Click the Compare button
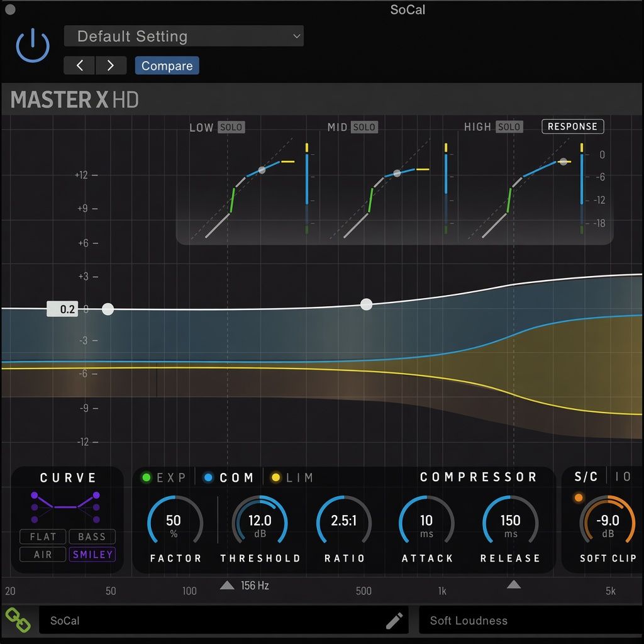Image resolution: width=644 pixels, height=644 pixels. point(167,65)
